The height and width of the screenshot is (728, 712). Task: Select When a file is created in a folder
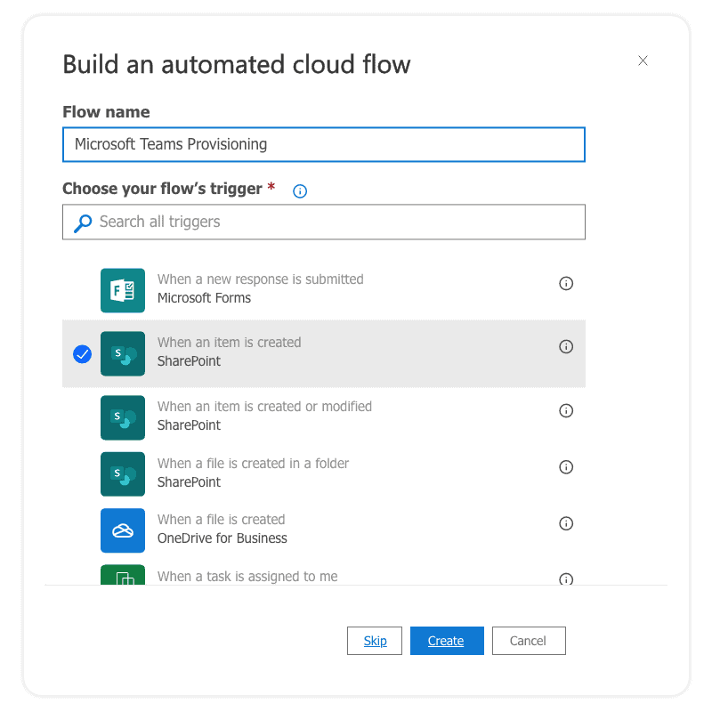[x=324, y=473]
